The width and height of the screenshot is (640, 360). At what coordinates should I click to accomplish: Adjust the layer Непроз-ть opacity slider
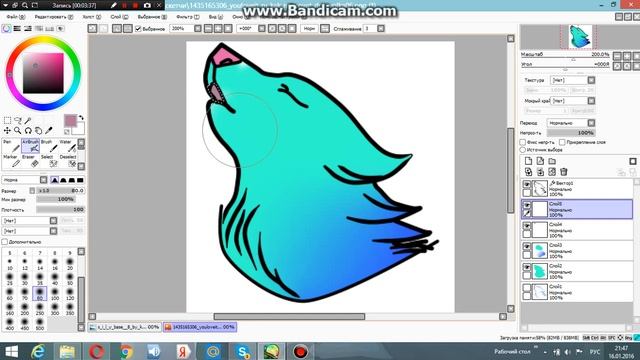click(571, 133)
